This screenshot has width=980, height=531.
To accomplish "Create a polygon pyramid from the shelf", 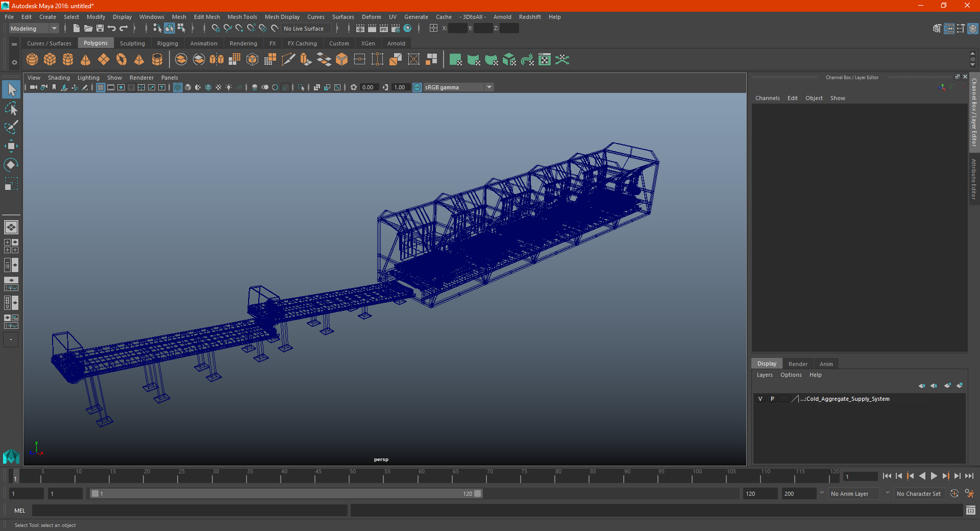I will (x=139, y=60).
